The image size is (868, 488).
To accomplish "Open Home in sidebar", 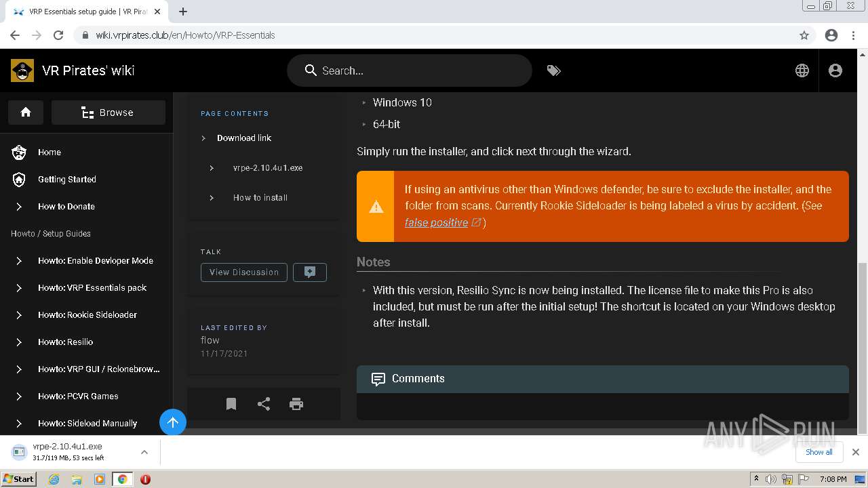I will (x=50, y=152).
